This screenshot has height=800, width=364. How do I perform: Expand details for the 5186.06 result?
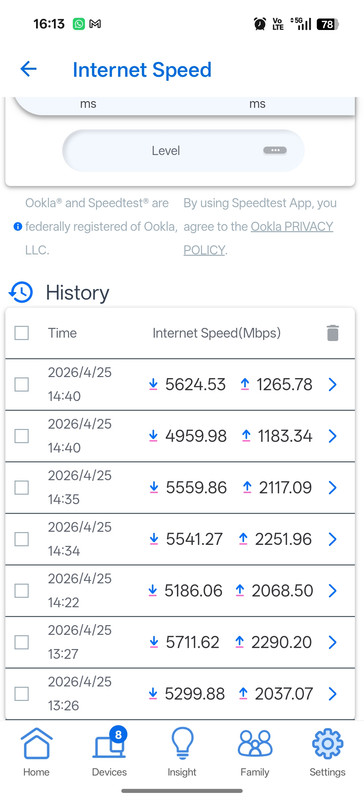tap(332, 591)
